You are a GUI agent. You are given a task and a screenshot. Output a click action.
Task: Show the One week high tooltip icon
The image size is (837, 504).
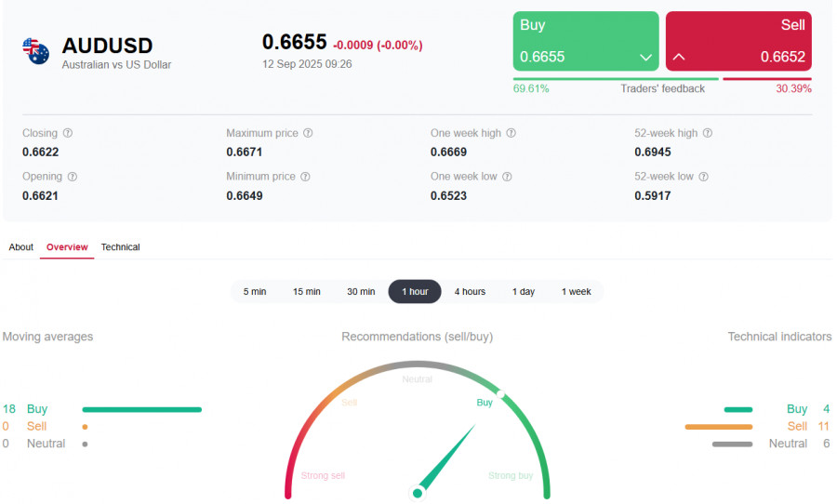pos(511,133)
